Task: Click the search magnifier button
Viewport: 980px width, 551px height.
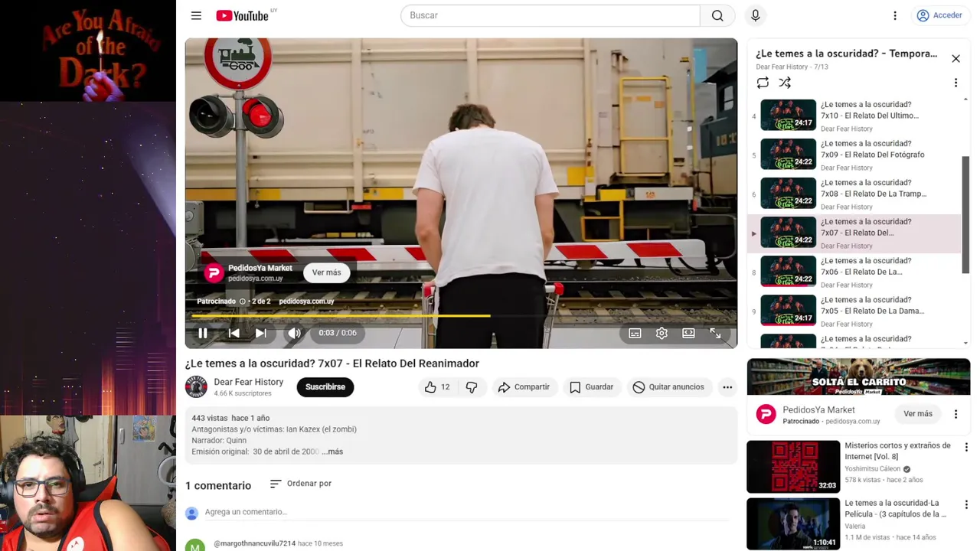Action: point(717,15)
